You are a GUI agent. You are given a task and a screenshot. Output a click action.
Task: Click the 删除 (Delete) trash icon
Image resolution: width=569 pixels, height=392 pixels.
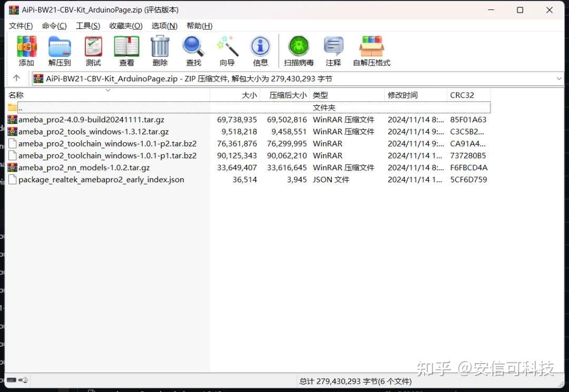[160, 46]
